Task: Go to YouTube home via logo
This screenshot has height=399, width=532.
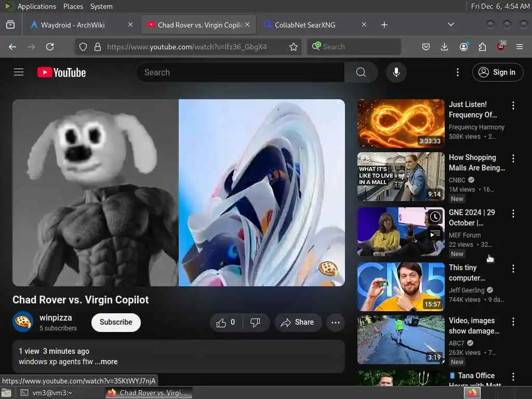Action: tap(61, 72)
